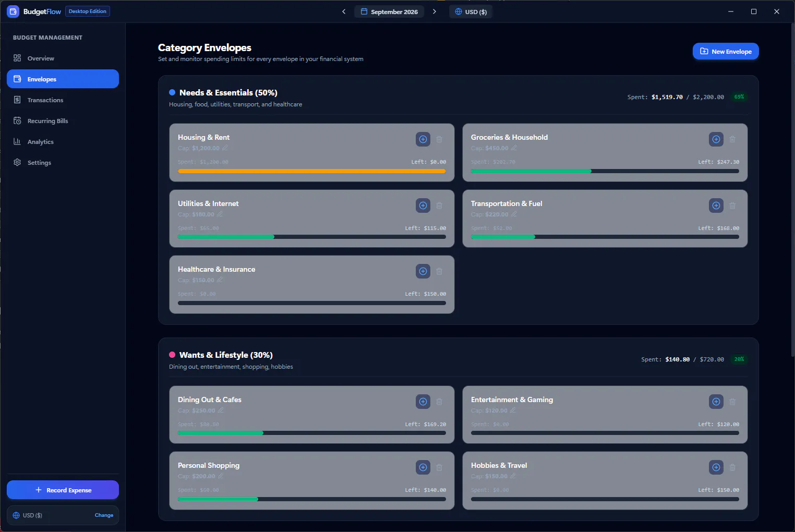Add expense to Transportation & Fuel envelope
The height and width of the screenshot is (532, 795).
(x=716, y=205)
